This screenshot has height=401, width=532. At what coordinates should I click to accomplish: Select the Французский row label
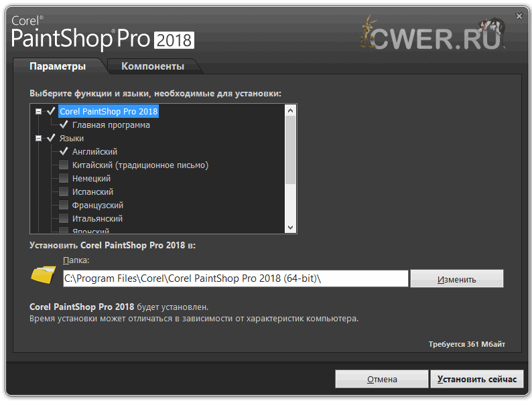click(98, 205)
